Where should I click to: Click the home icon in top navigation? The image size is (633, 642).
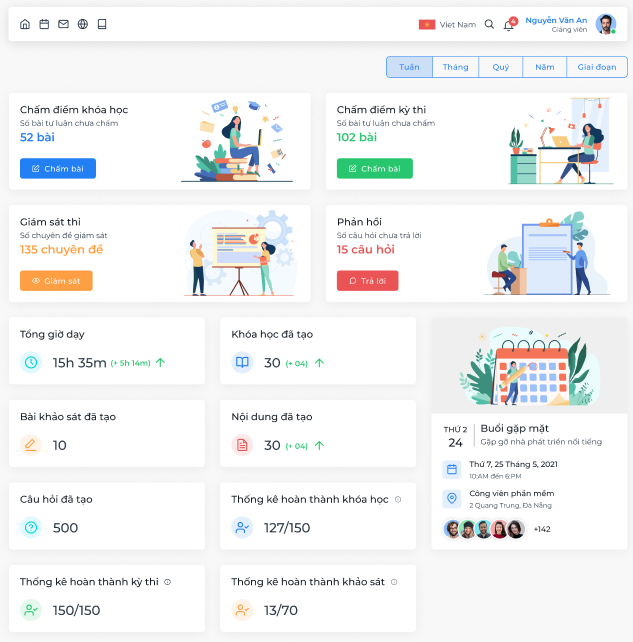[x=25, y=24]
